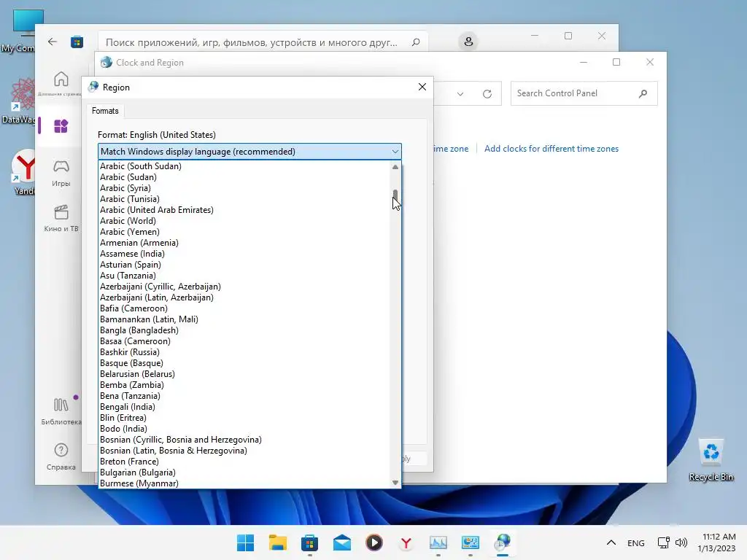This screenshot has width=747, height=560.
Task: Open Mail app from the taskbar
Action: pos(342,542)
